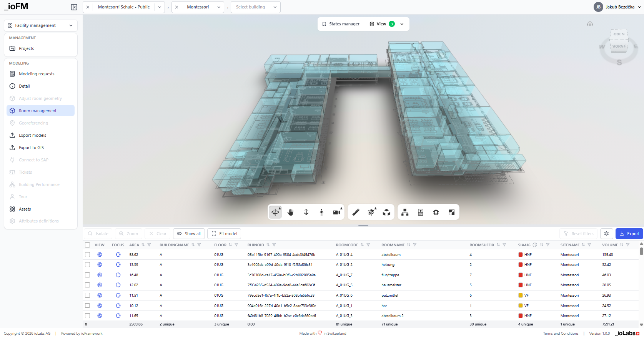The width and height of the screenshot is (644, 337).
Task: Select the Pan hand tool
Action: 291,212
